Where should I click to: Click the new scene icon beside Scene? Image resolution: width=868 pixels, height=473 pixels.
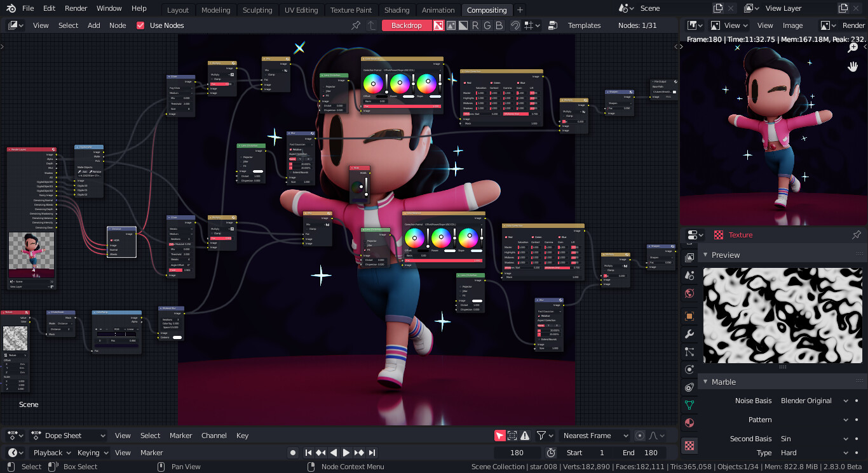pyautogui.click(x=718, y=9)
